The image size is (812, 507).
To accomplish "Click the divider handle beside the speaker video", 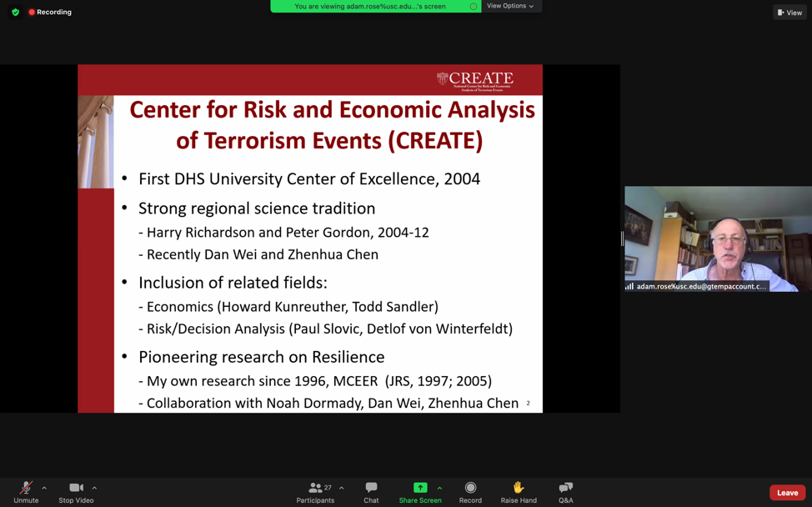I will [x=623, y=238].
